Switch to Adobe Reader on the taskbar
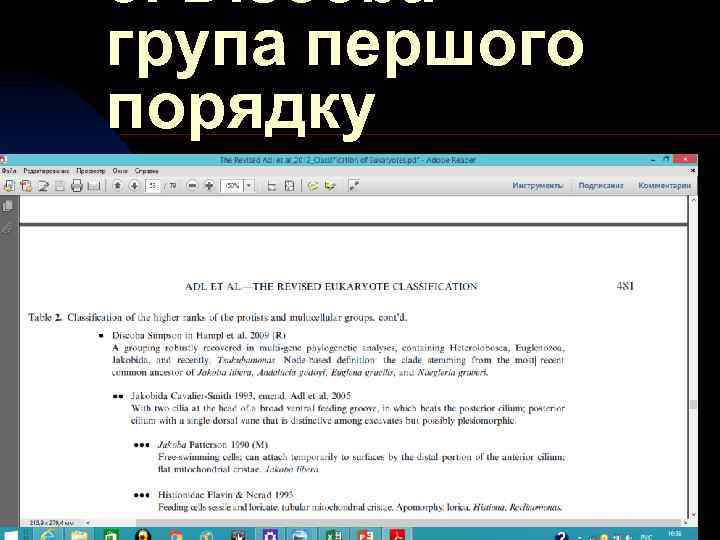The height and width of the screenshot is (540, 720). point(398,534)
